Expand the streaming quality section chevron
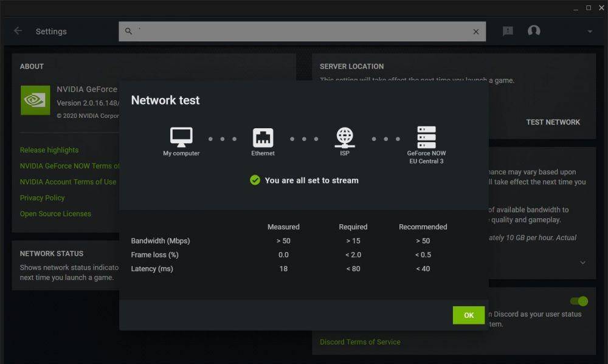 coord(582,263)
